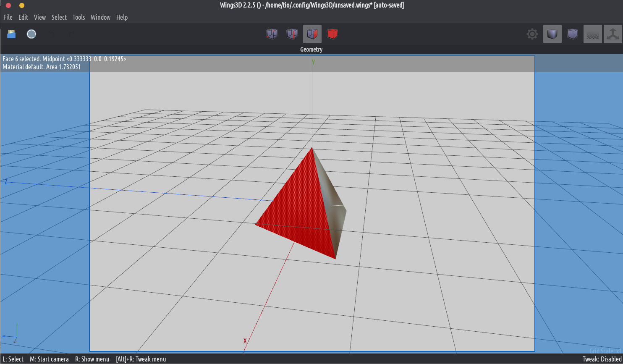Open the Help menu
The height and width of the screenshot is (364, 623).
[x=122, y=17]
